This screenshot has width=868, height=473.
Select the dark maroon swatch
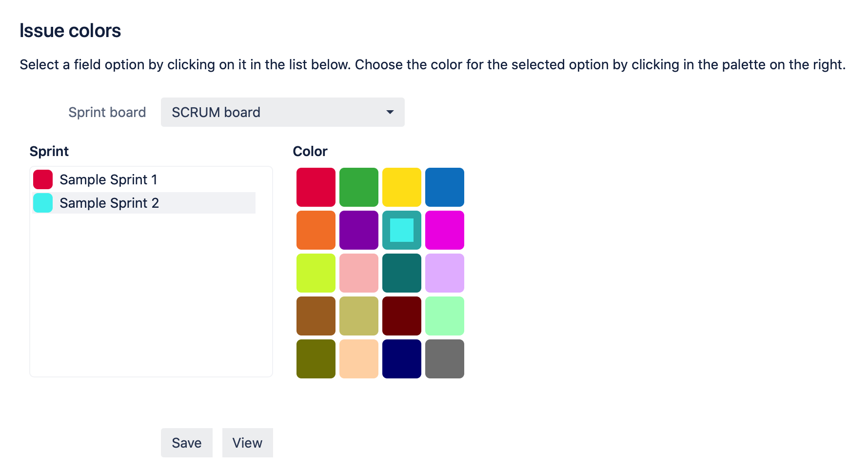[402, 316]
